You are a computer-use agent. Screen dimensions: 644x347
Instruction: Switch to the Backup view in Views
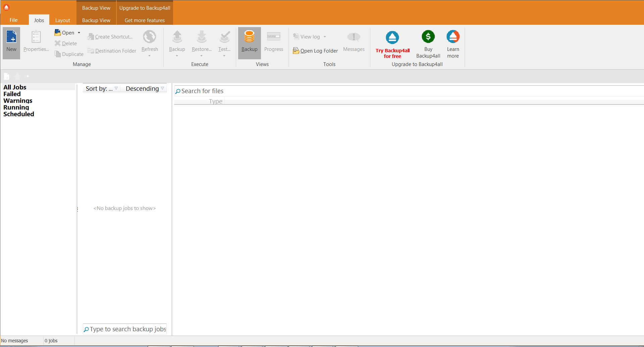250,43
